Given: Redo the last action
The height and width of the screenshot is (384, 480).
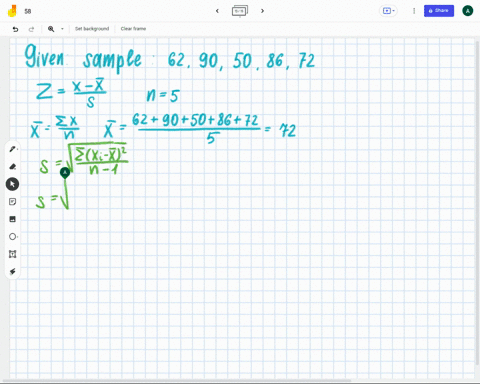Looking at the screenshot, I should [31, 29].
